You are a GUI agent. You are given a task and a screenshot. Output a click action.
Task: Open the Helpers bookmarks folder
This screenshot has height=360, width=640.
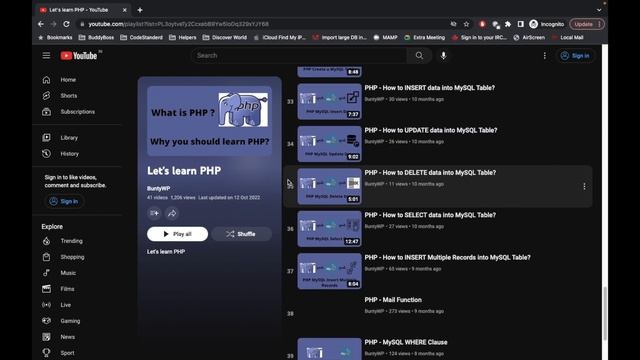[x=183, y=38]
